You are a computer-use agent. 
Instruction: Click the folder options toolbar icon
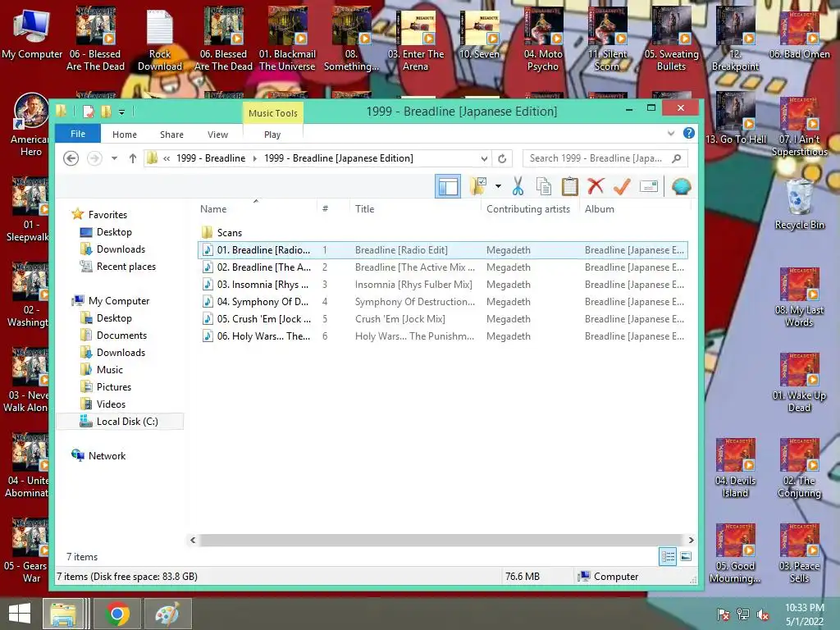(478, 186)
